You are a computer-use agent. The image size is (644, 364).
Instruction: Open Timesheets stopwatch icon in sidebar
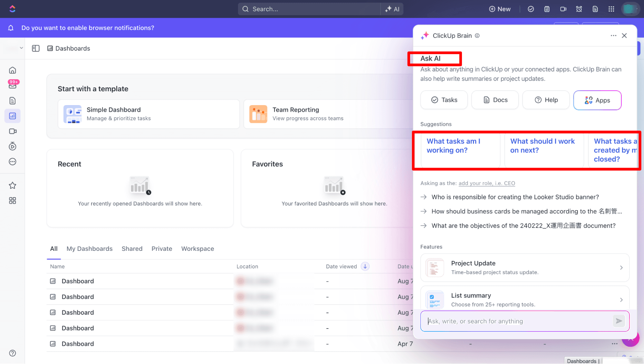click(x=13, y=146)
